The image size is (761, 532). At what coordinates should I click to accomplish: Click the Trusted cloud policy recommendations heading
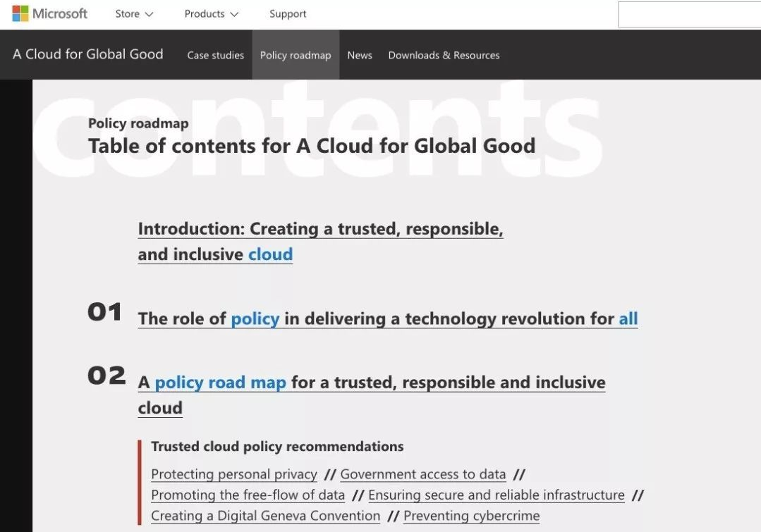[277, 446]
